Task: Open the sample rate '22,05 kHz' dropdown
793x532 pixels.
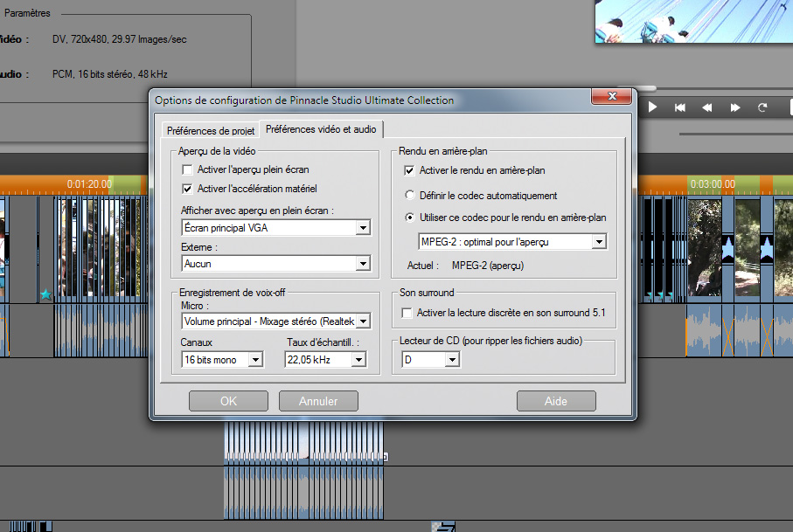Action: pyautogui.click(x=326, y=359)
